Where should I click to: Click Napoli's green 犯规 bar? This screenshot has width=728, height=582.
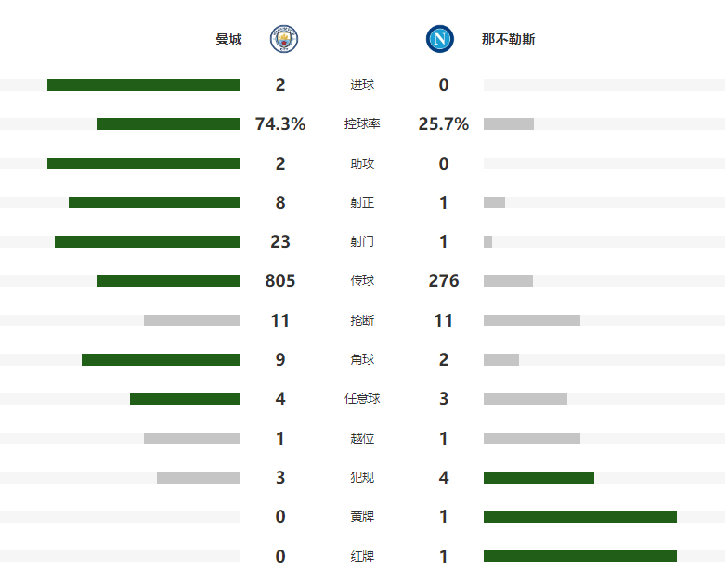539,477
